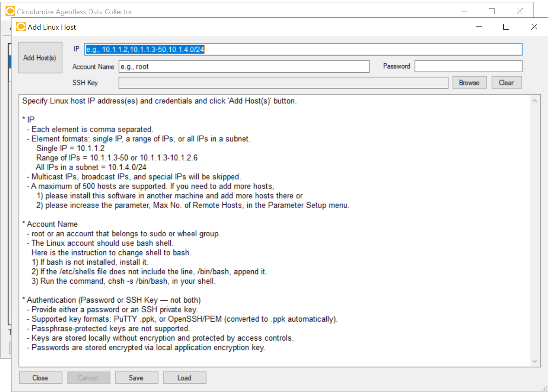This screenshot has height=392, width=548.
Task: Click the 'A maximum of 500 hosts' line
Action: click(151, 186)
